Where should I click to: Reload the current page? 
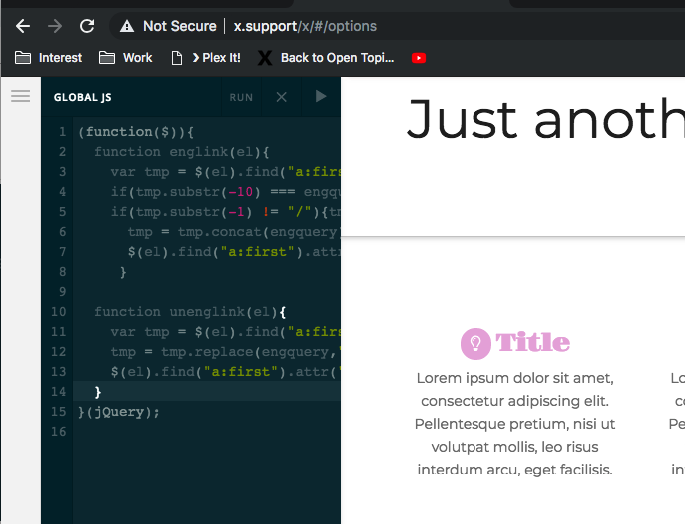(x=87, y=26)
